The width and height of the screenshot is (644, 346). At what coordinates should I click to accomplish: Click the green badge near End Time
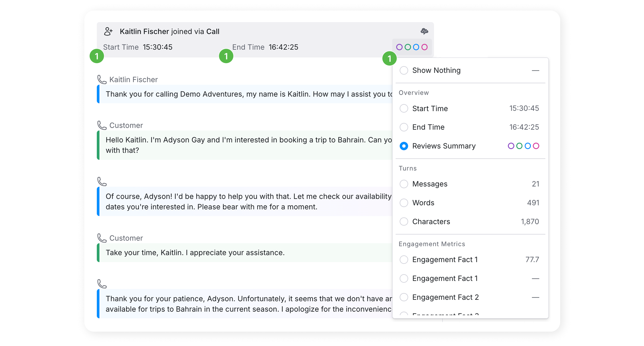pyautogui.click(x=226, y=56)
